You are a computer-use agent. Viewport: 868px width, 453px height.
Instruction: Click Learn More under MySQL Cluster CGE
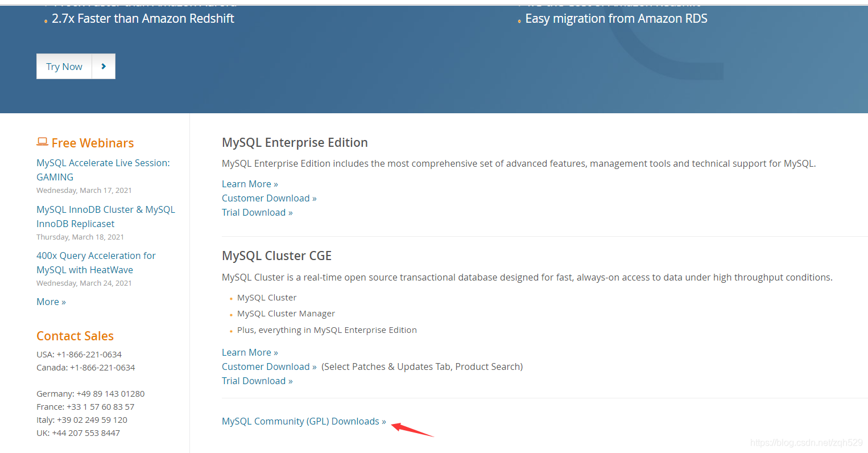[x=250, y=352]
